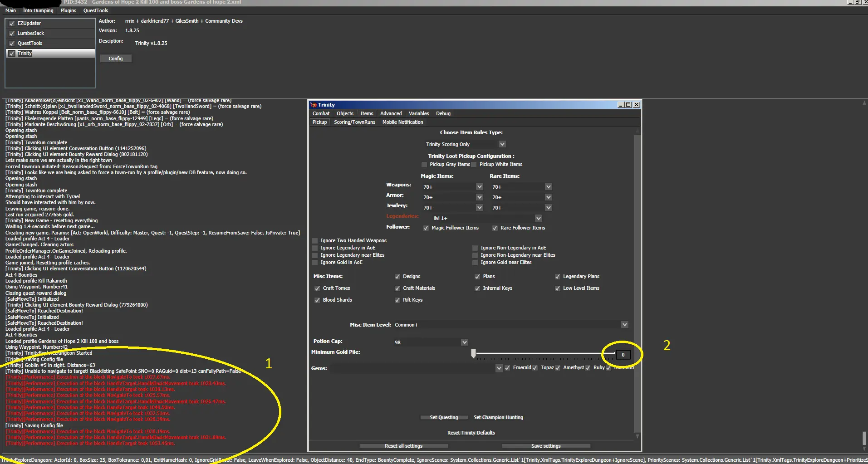This screenshot has height=464, width=868.
Task: Maximize the Trinity settings window
Action: click(628, 105)
